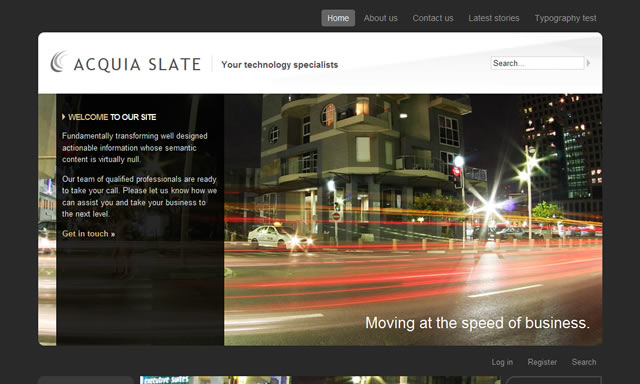Open the Contact us menu item
Screen dimensions: 640x384
(x=433, y=18)
